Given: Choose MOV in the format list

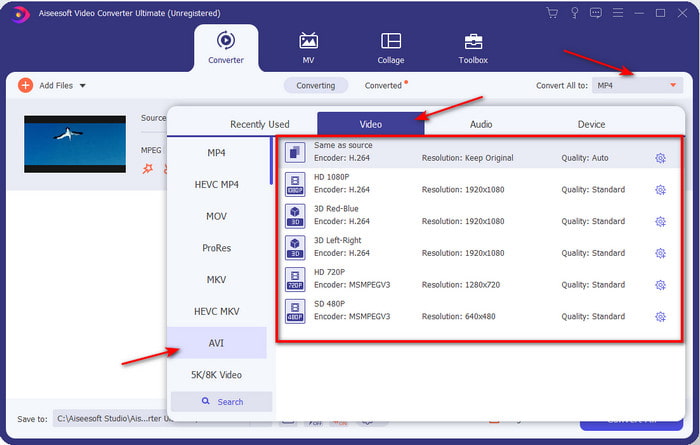Looking at the screenshot, I should click(x=217, y=216).
